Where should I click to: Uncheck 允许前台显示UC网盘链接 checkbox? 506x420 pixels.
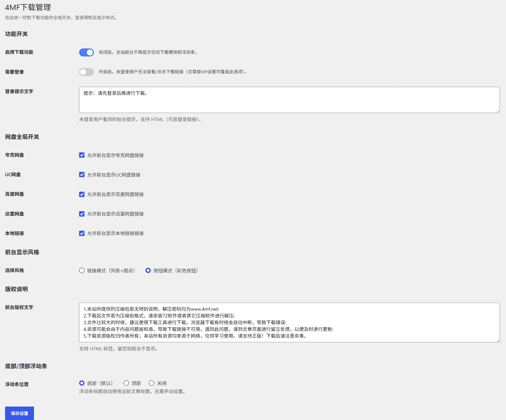pos(82,175)
